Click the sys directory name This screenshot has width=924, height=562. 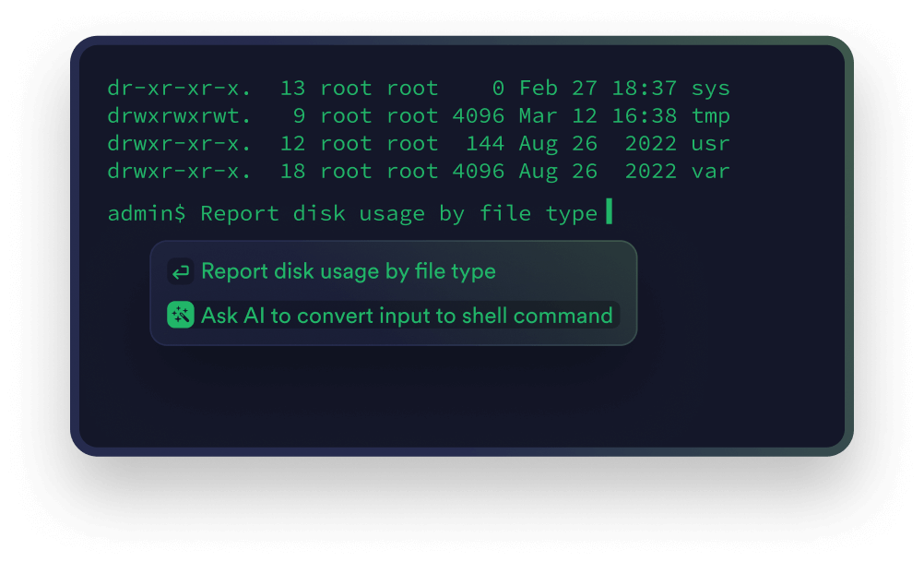pos(710,89)
